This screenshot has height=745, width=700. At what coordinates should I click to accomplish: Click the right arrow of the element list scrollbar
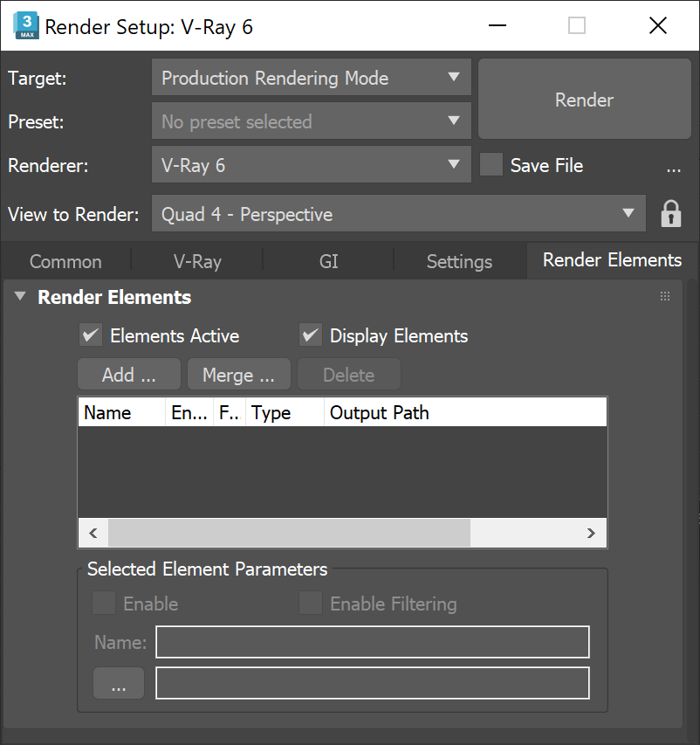click(591, 533)
